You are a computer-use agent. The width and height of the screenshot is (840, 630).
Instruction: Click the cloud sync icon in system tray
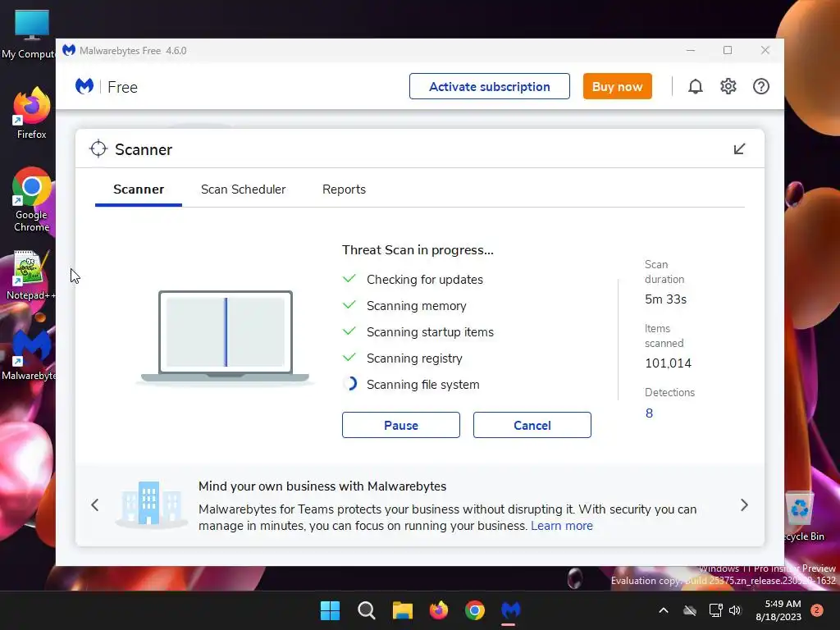690,610
